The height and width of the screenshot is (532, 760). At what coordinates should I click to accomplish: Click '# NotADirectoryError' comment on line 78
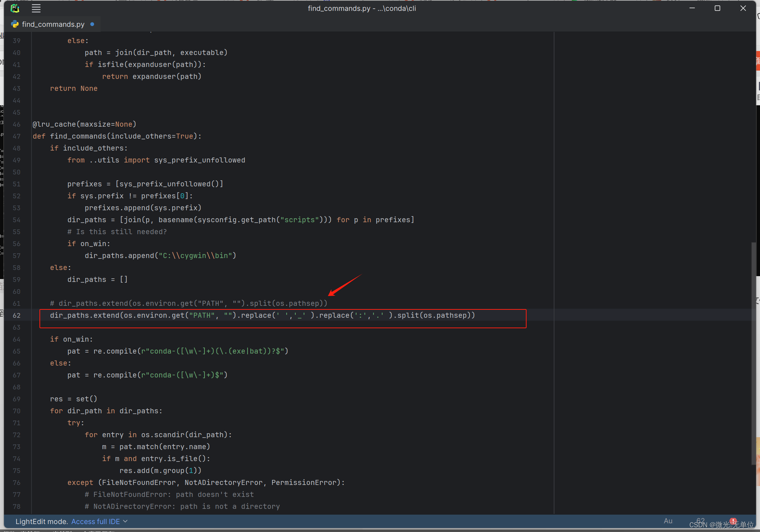(x=182, y=507)
